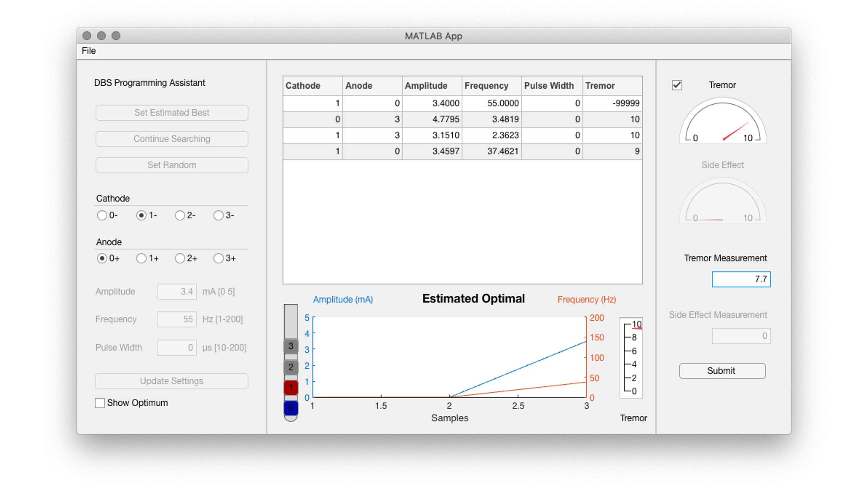Click the Pulse Width value field
This screenshot has width=868, height=488.
point(177,347)
